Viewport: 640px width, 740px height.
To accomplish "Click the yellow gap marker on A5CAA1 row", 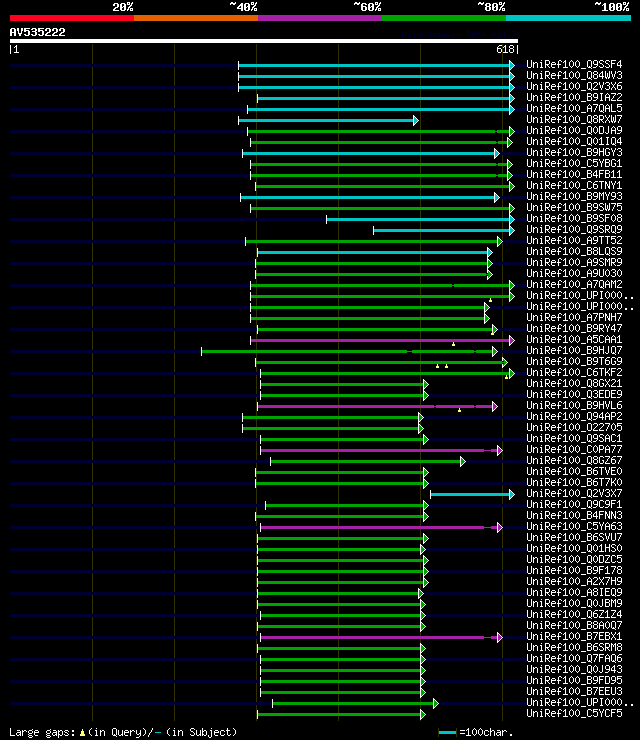I will pos(454,345).
